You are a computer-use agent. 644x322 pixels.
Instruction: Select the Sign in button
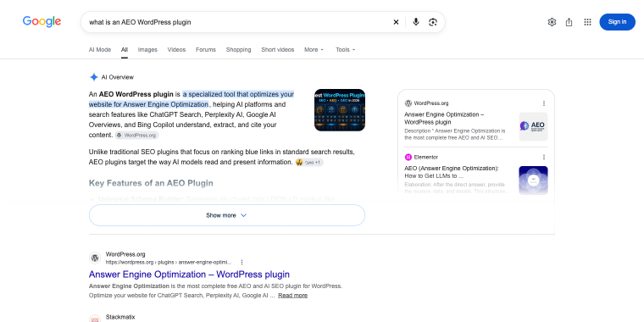point(617,22)
